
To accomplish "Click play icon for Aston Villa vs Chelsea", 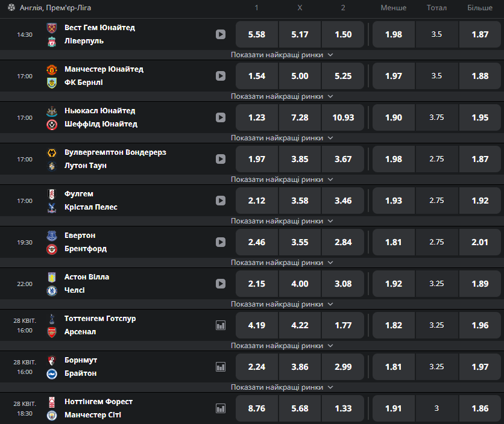I will pos(221,284).
